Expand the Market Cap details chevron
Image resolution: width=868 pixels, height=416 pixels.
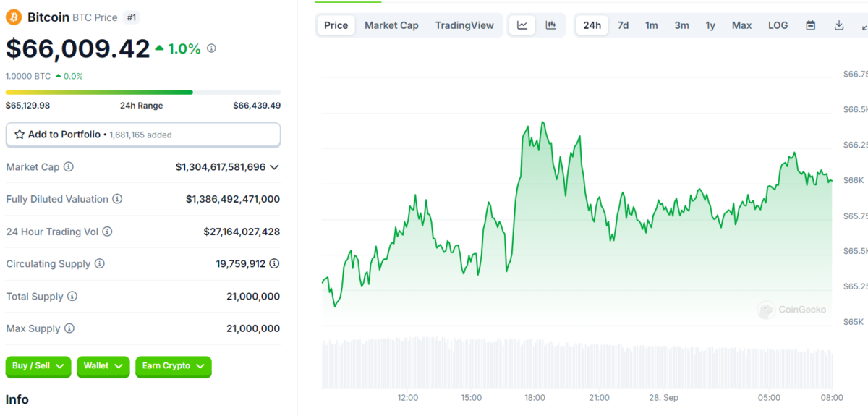tap(274, 167)
